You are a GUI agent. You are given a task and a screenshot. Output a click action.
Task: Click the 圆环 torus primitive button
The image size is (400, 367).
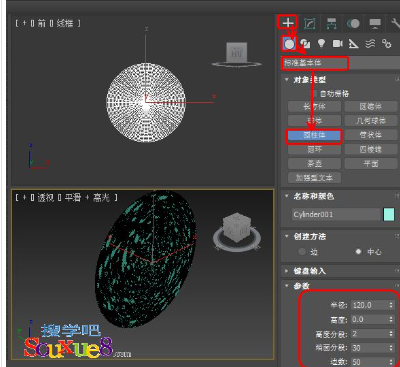(314, 149)
